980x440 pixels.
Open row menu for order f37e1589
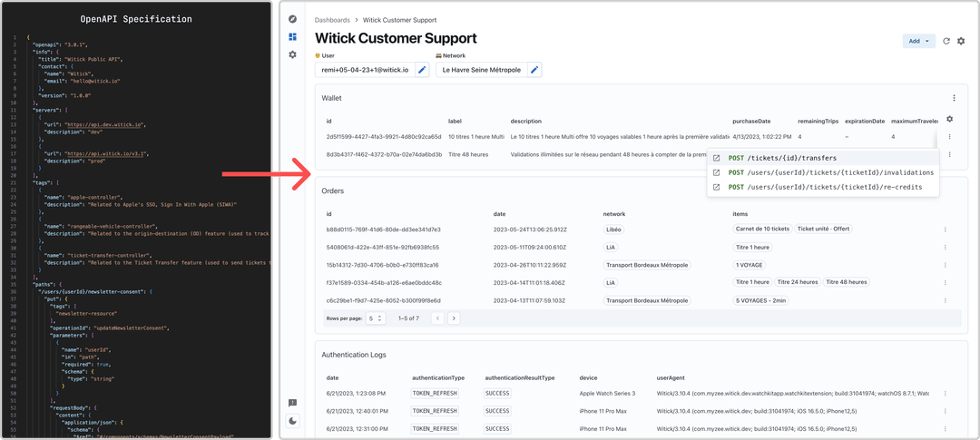[945, 282]
